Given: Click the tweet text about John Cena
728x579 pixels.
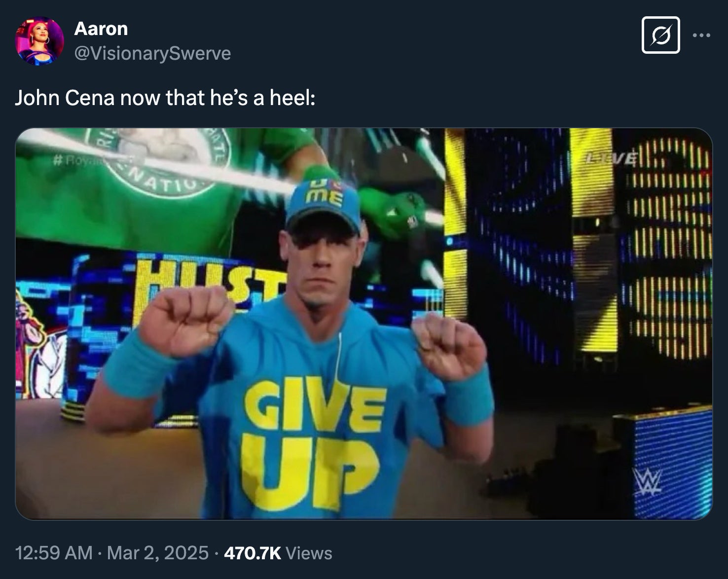Looking at the screenshot, I should tap(165, 98).
